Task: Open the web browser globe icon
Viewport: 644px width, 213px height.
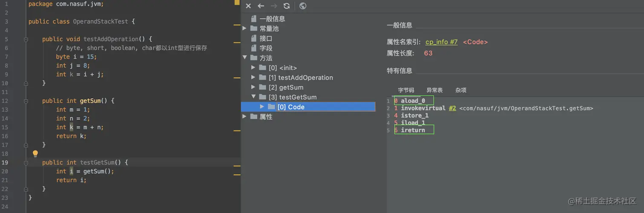Action: (x=303, y=6)
